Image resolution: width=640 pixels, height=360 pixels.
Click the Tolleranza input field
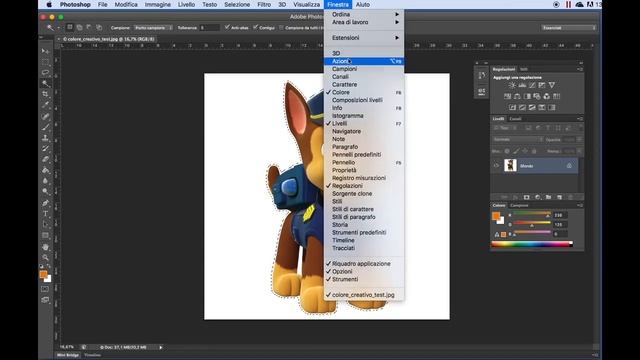point(209,28)
